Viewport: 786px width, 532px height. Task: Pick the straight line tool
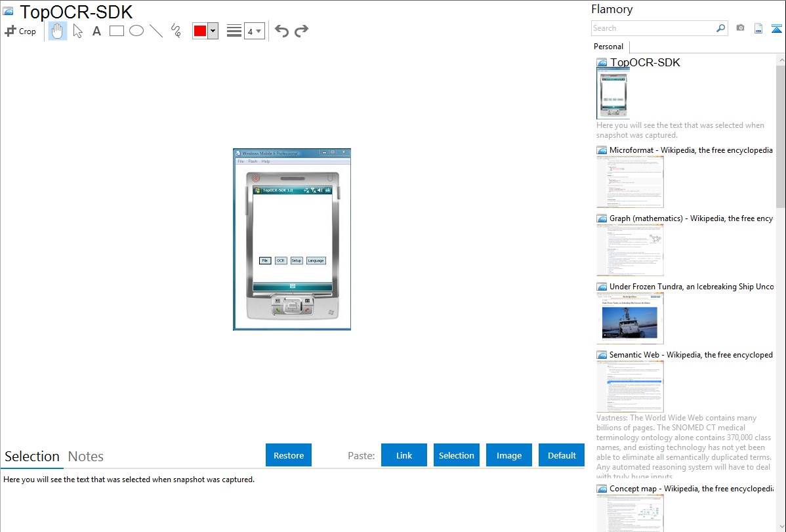point(156,31)
